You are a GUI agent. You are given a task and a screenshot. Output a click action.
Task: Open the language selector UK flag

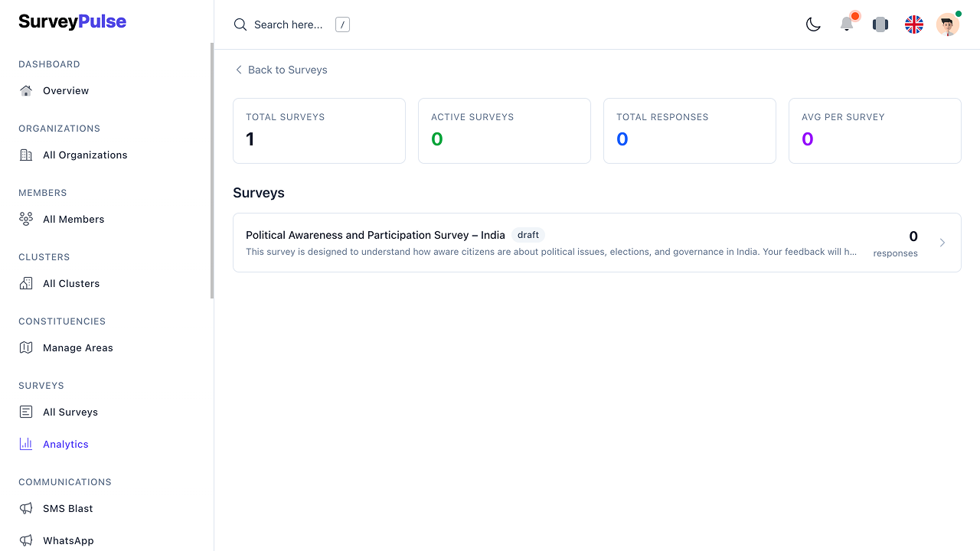914,24
